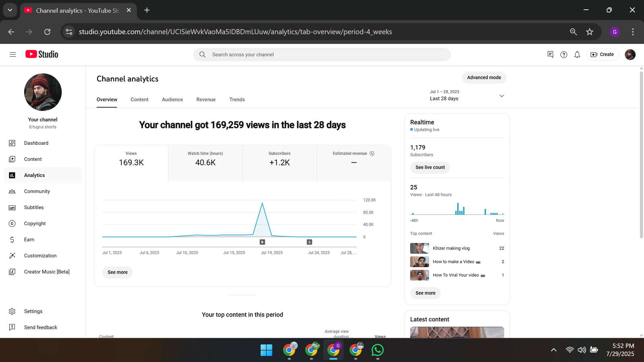Open WhatsApp from the taskbar
This screenshot has width=644, height=362.
377,350
